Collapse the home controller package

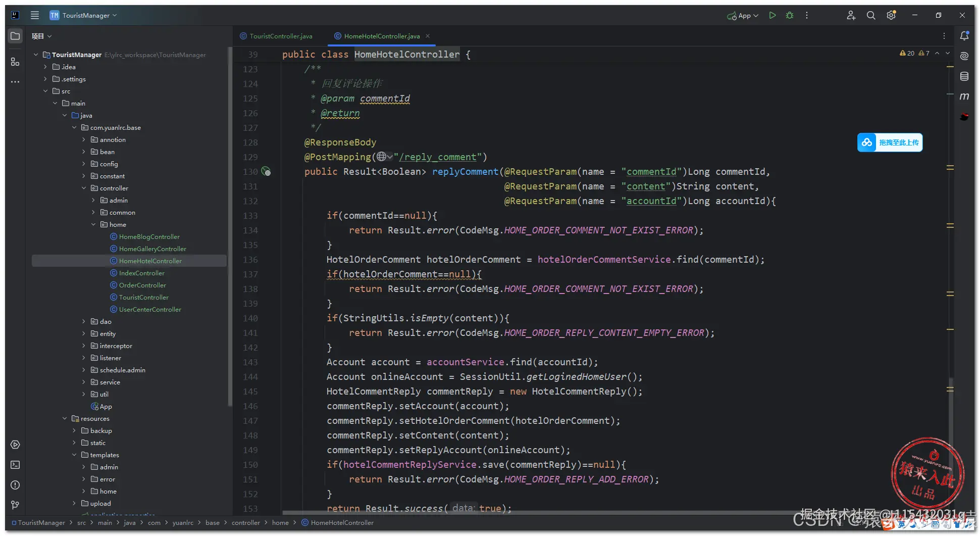(93, 224)
